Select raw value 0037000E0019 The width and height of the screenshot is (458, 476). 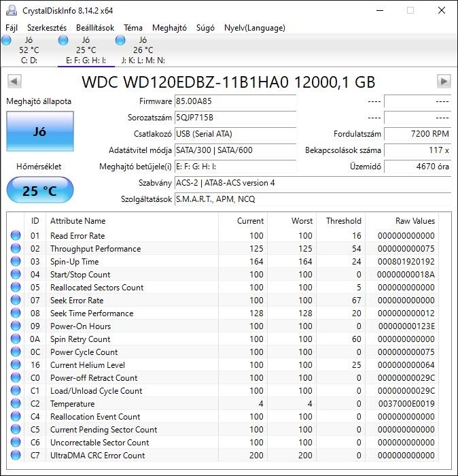406,403
